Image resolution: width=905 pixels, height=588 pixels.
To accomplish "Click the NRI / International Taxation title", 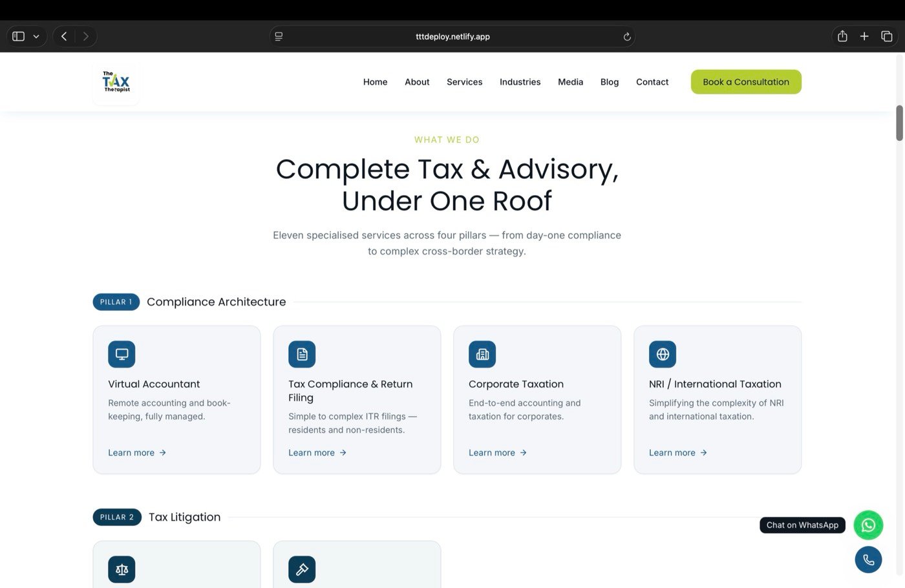I will pyautogui.click(x=715, y=384).
